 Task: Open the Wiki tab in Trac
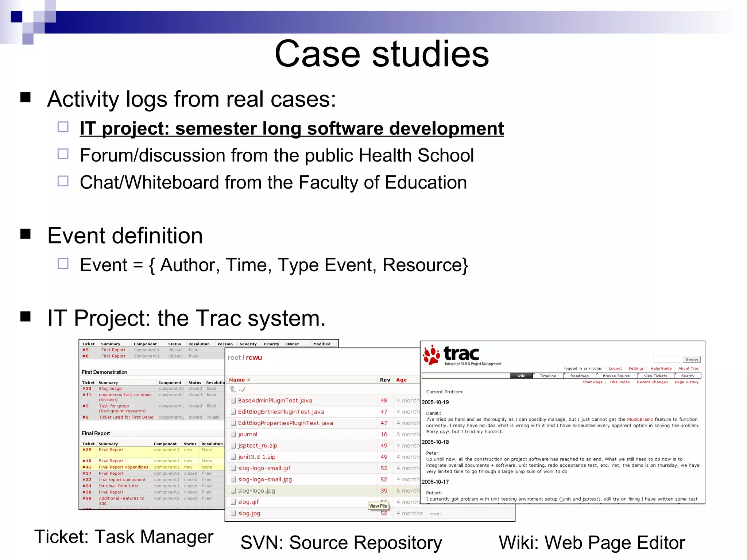point(521,376)
